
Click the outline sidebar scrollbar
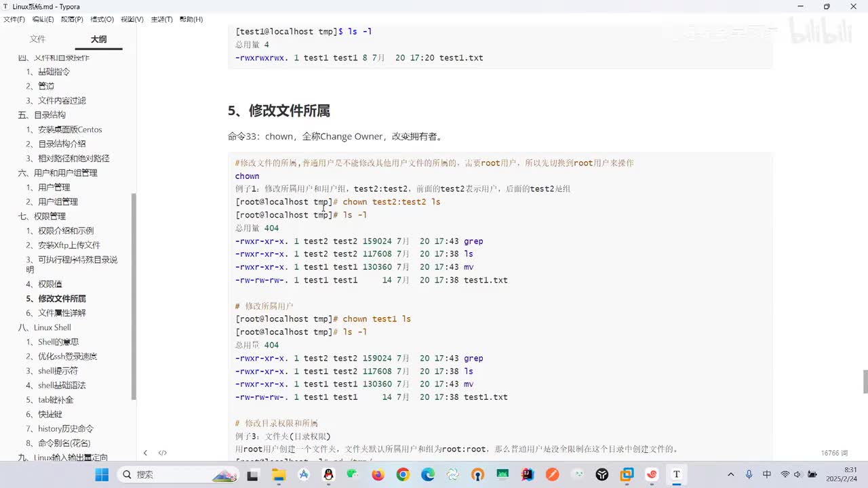134,296
